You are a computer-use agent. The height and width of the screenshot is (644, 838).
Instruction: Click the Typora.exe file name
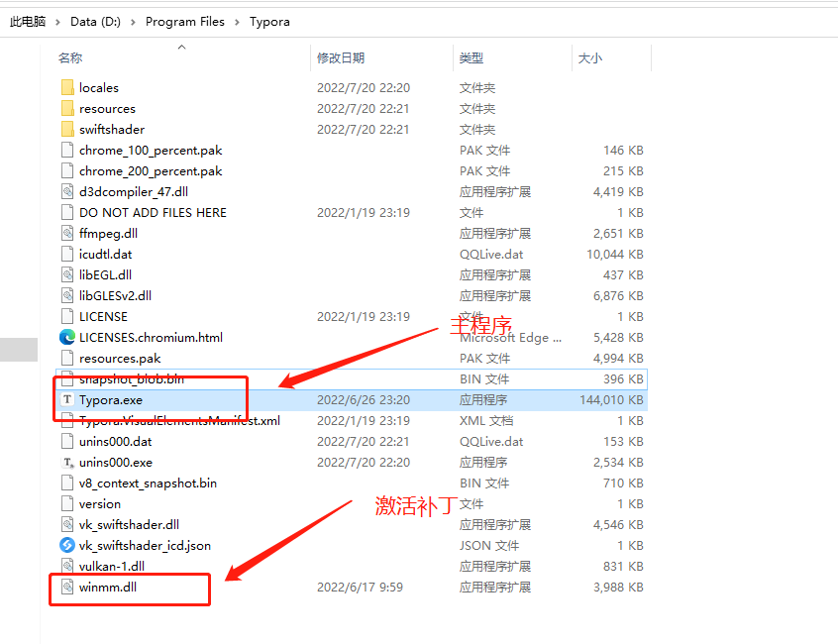(x=111, y=399)
